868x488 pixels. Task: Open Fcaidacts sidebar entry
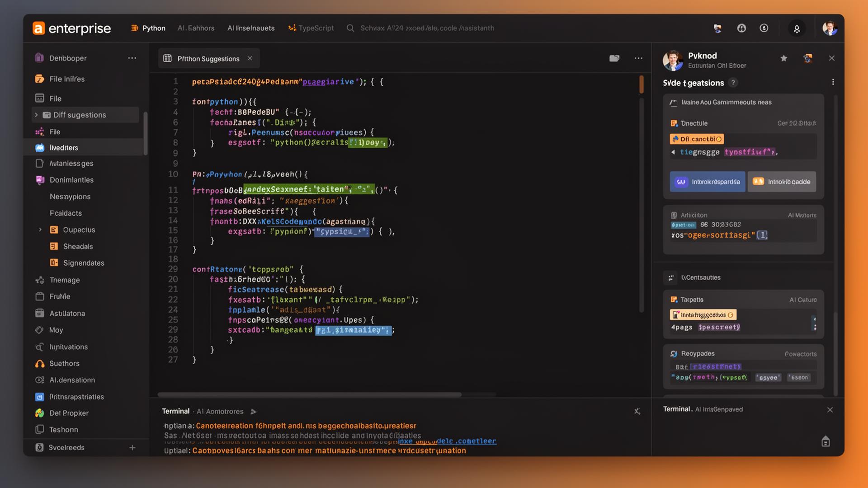click(66, 213)
